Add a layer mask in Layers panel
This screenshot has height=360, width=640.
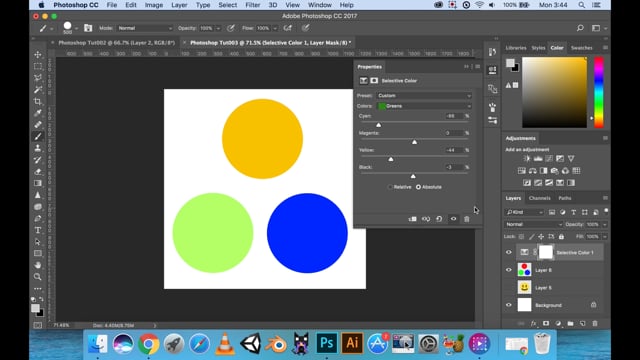pyautogui.click(x=546, y=323)
